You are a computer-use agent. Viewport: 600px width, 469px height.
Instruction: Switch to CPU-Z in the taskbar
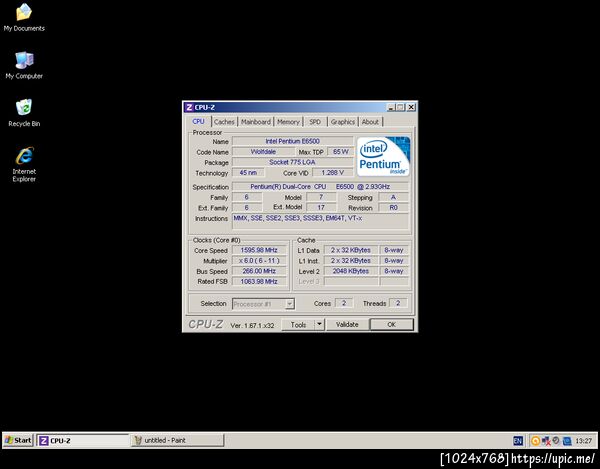pyautogui.click(x=83, y=440)
